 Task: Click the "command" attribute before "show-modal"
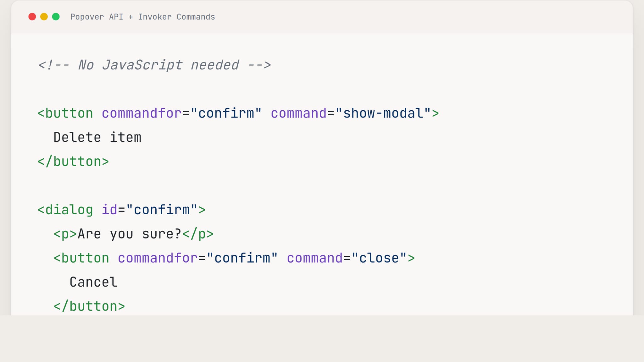298,113
